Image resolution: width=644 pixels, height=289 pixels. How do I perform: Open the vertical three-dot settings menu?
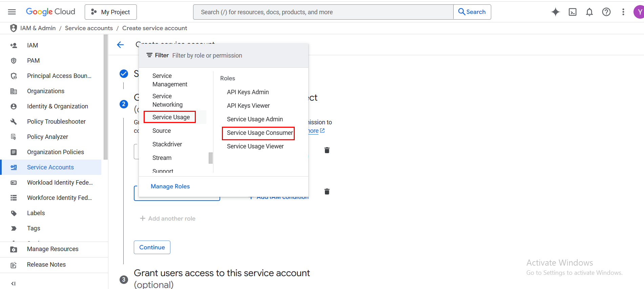pos(623,12)
